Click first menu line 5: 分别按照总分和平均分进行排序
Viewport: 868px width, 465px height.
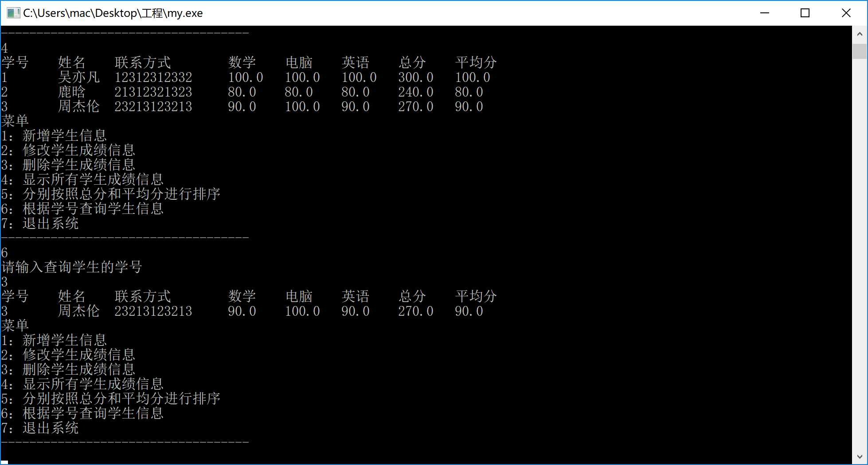click(x=111, y=194)
